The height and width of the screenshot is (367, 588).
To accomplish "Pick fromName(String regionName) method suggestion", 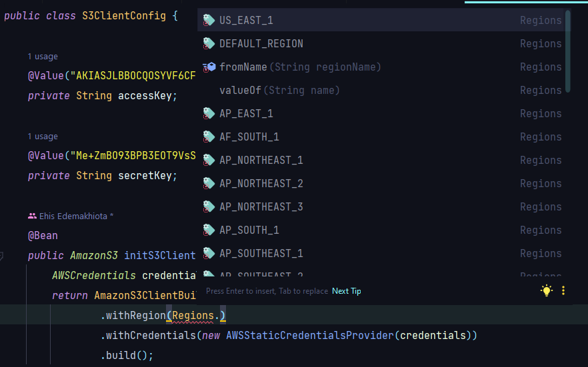I will click(x=381, y=67).
